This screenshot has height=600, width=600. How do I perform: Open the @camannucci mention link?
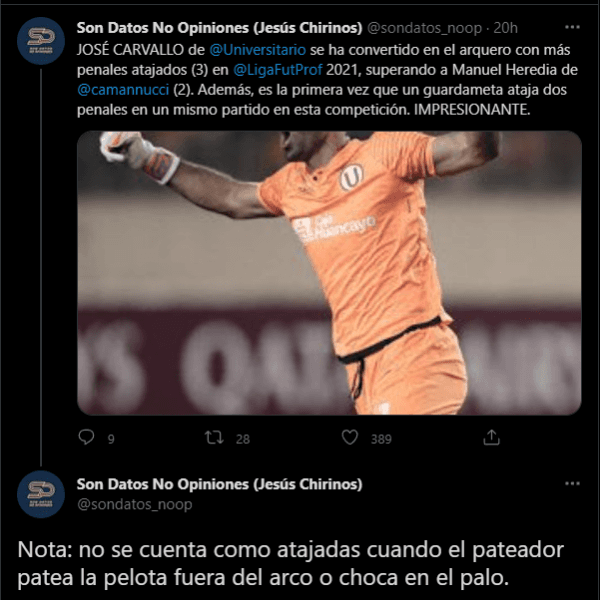tap(123, 90)
